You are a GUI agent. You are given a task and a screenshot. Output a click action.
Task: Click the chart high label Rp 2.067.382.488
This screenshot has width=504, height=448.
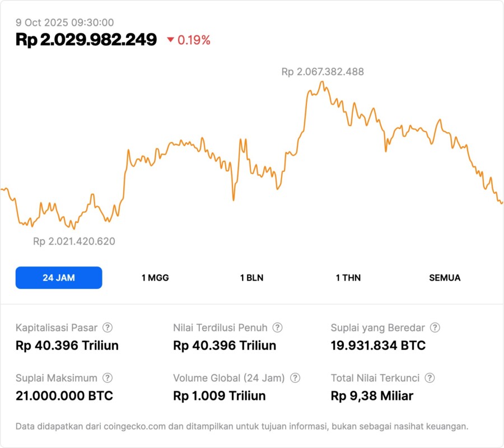(x=323, y=72)
